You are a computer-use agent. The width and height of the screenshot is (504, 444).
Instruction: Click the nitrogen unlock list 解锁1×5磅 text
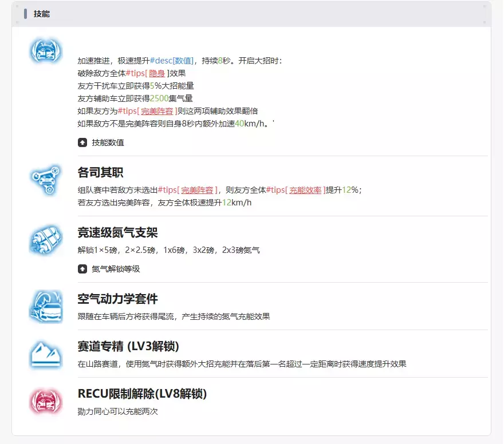pyautogui.click(x=169, y=250)
